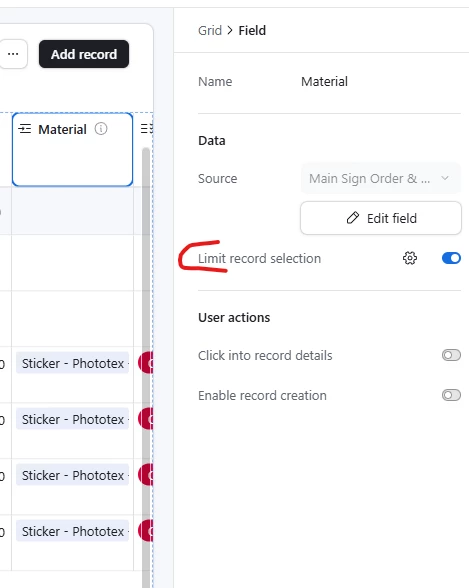Click the Material info icon
Viewport: 469px width, 588px height.
point(101,129)
